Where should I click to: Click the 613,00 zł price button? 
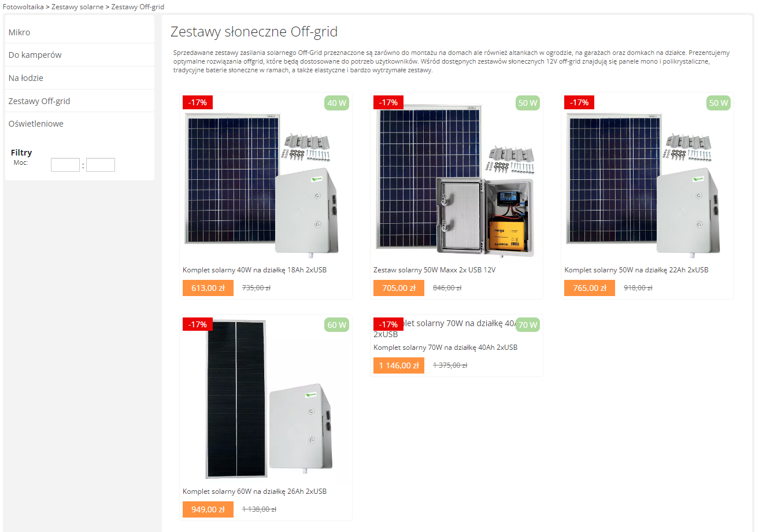coord(208,288)
